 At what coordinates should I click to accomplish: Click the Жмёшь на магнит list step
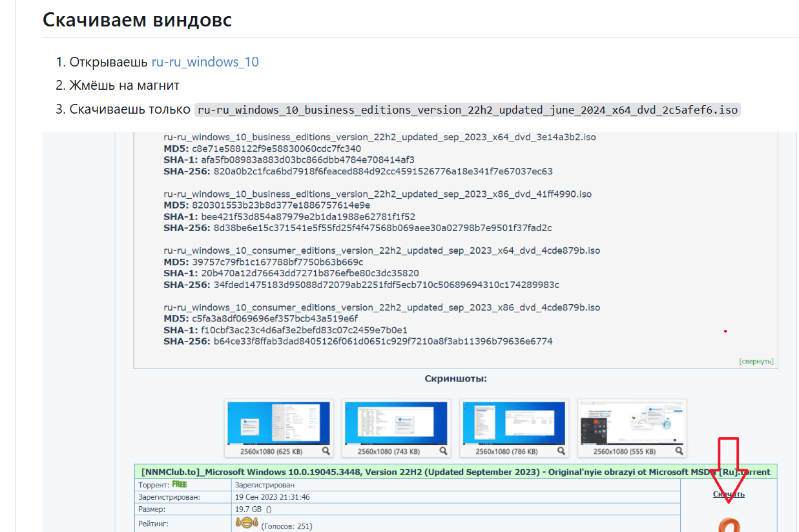(x=125, y=85)
